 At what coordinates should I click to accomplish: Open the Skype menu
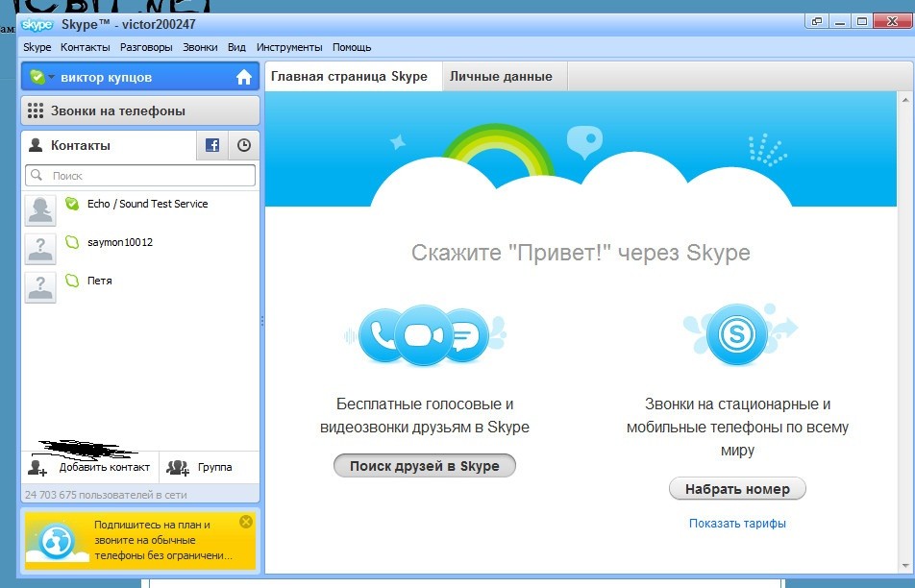click(x=37, y=47)
